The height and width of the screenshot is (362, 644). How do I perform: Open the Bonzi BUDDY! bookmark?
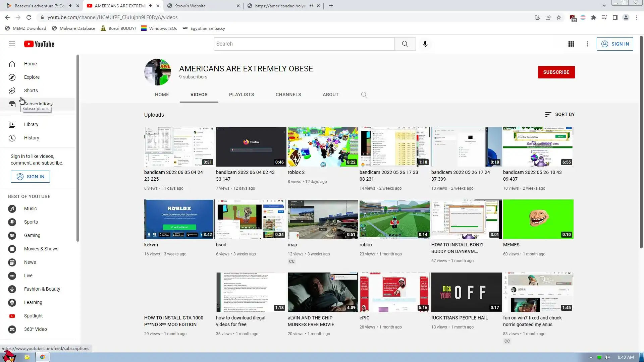point(118,28)
